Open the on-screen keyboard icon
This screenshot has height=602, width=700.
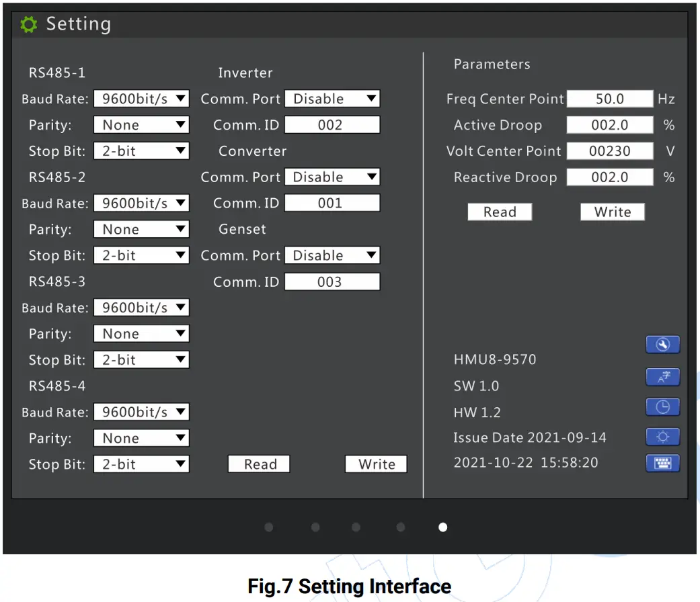[x=662, y=463]
